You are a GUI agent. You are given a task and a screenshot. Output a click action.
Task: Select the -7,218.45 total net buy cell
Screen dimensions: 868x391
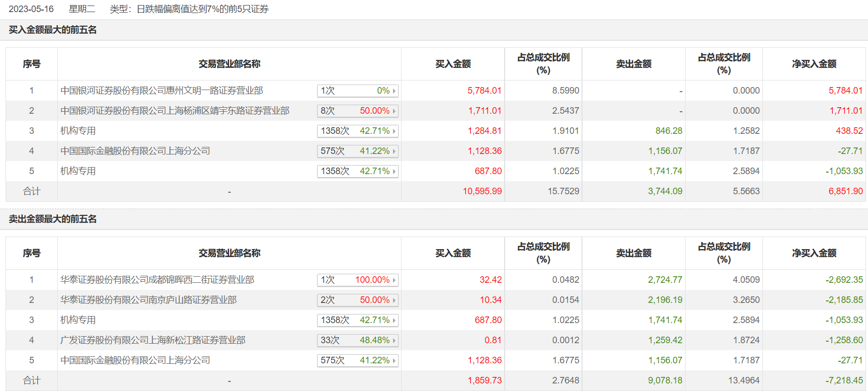tap(844, 380)
